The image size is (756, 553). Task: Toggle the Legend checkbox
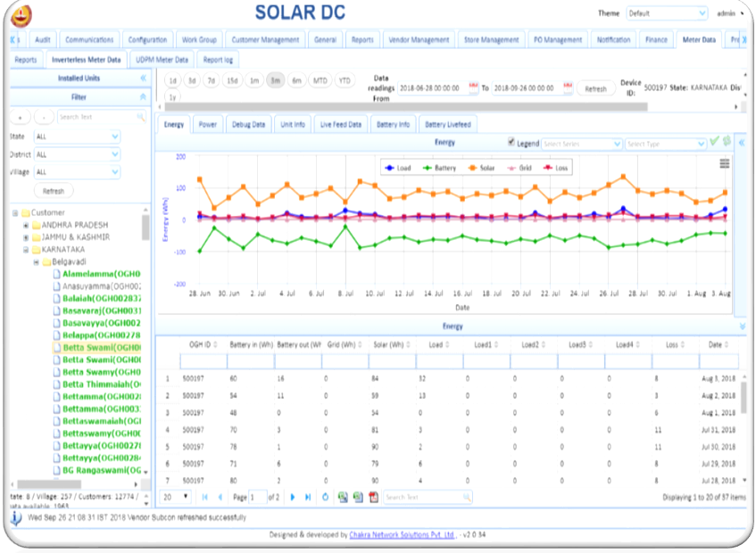(x=511, y=142)
